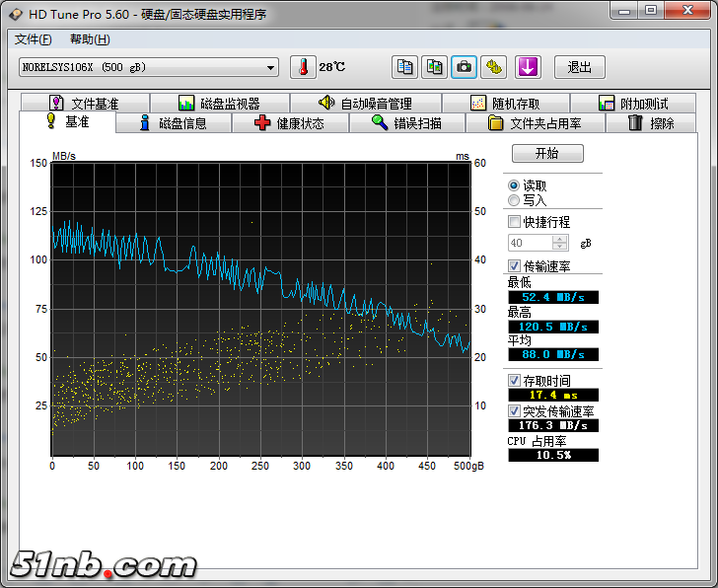Screen dimensions: 718x588
Task: Click the copy text to clipboard icon
Action: (404, 67)
